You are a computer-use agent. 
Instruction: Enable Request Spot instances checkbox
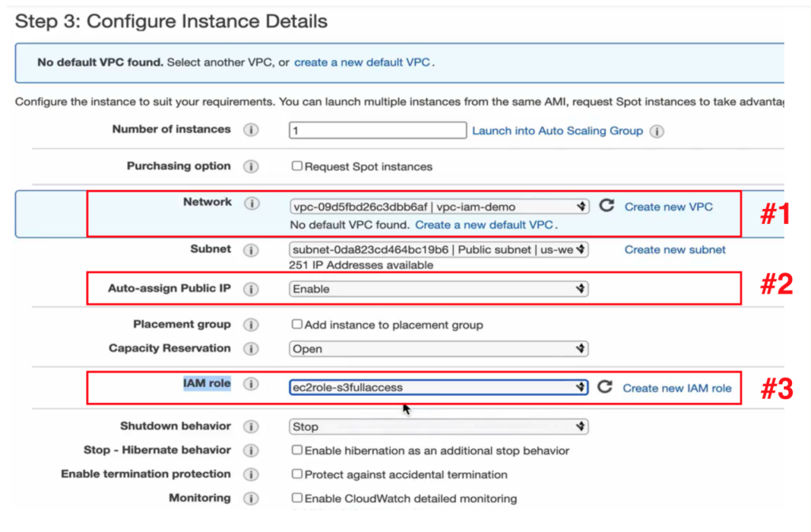297,166
